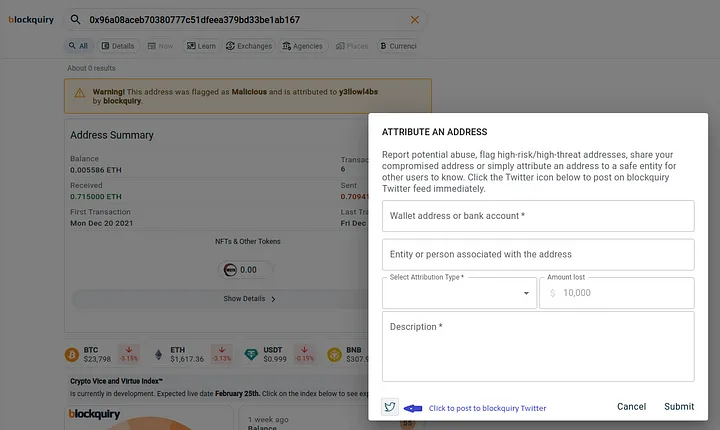Click the Address Summary heading

point(112,135)
